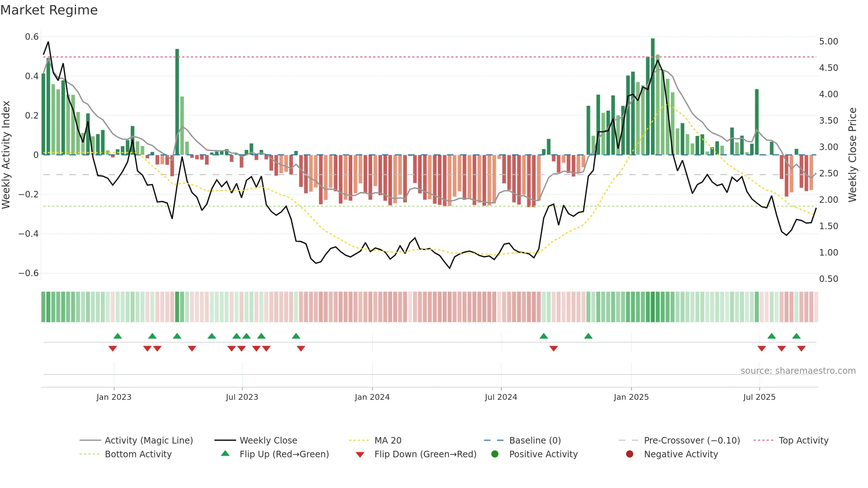Screen dimensions: 868x488
Task: Click the Flip Down (Green→Red) legend label
Action: point(425,454)
